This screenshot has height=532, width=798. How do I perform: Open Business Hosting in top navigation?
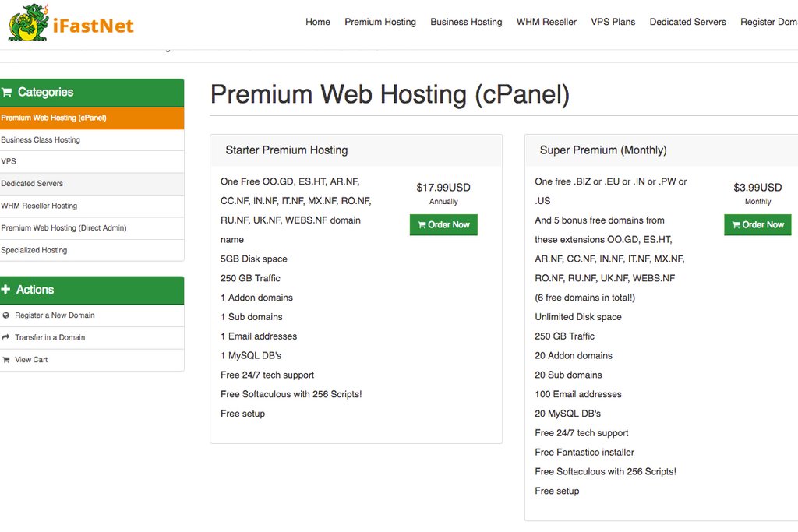(466, 22)
